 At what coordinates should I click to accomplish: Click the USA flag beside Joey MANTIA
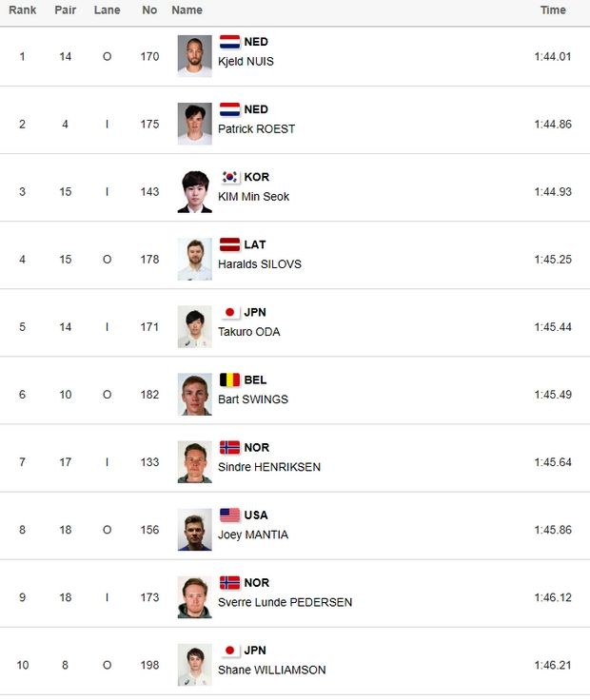(229, 515)
